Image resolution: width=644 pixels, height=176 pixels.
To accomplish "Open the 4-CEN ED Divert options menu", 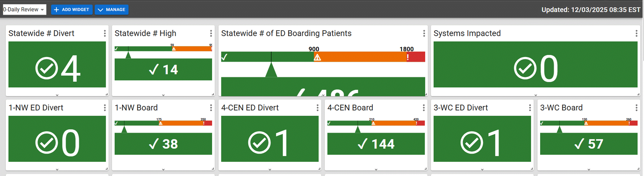I will coord(317,108).
